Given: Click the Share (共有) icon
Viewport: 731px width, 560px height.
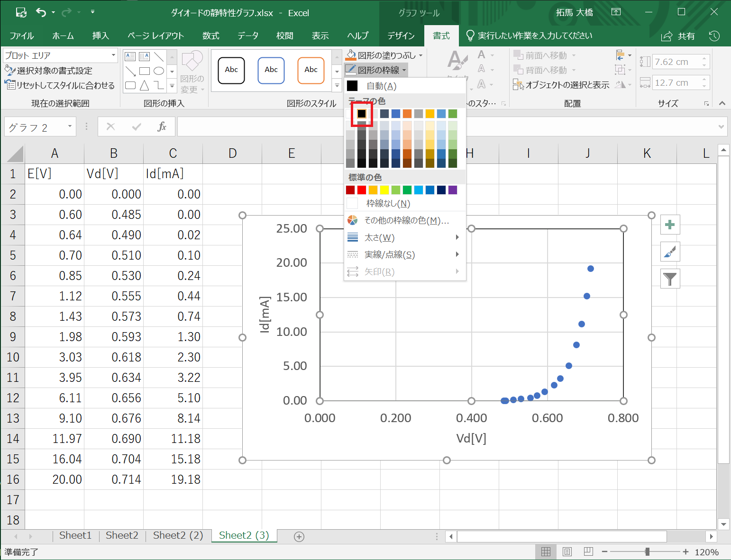Looking at the screenshot, I should (667, 36).
